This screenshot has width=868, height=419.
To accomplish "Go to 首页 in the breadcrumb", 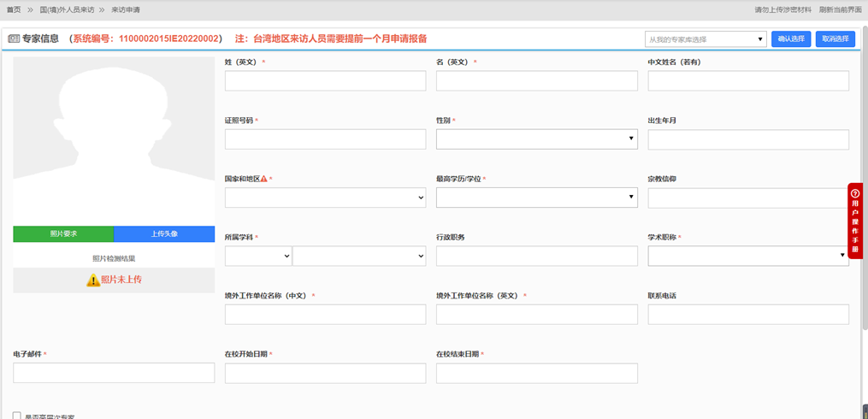I will pyautogui.click(x=14, y=9).
